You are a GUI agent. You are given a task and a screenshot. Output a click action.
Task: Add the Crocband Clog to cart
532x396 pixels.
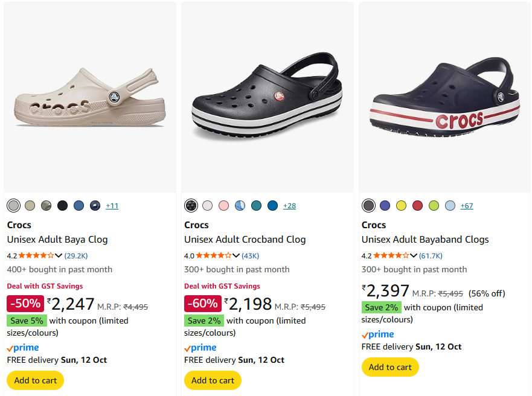(x=213, y=380)
